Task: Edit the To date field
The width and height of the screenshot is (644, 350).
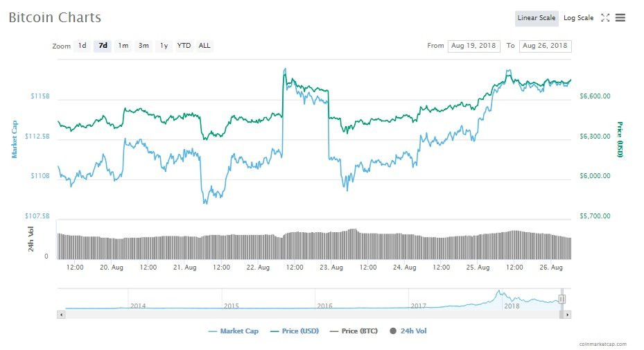Action: pyautogui.click(x=545, y=46)
